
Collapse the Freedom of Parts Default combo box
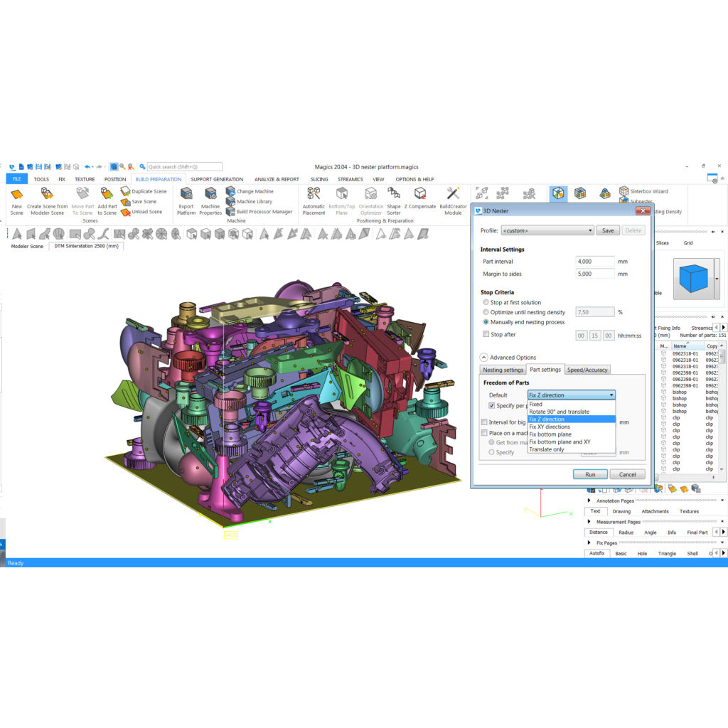[x=572, y=395]
